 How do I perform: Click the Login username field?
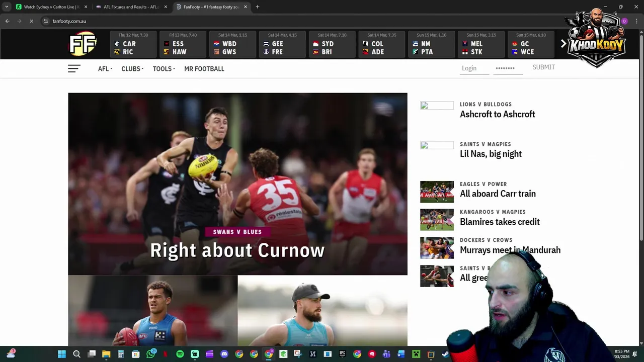tap(474, 68)
